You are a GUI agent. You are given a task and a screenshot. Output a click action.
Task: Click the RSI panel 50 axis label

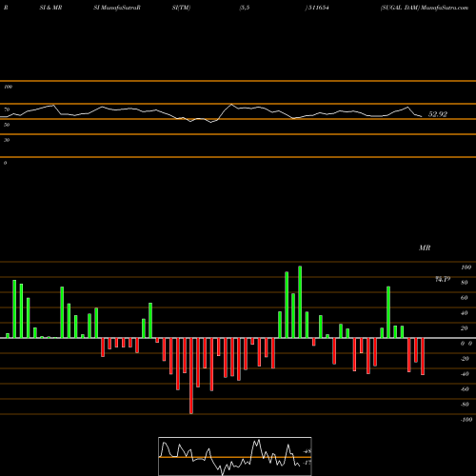pyautogui.click(x=7, y=125)
